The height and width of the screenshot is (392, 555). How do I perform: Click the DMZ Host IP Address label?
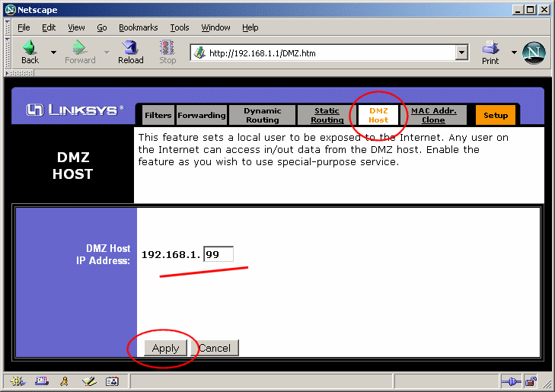point(104,254)
